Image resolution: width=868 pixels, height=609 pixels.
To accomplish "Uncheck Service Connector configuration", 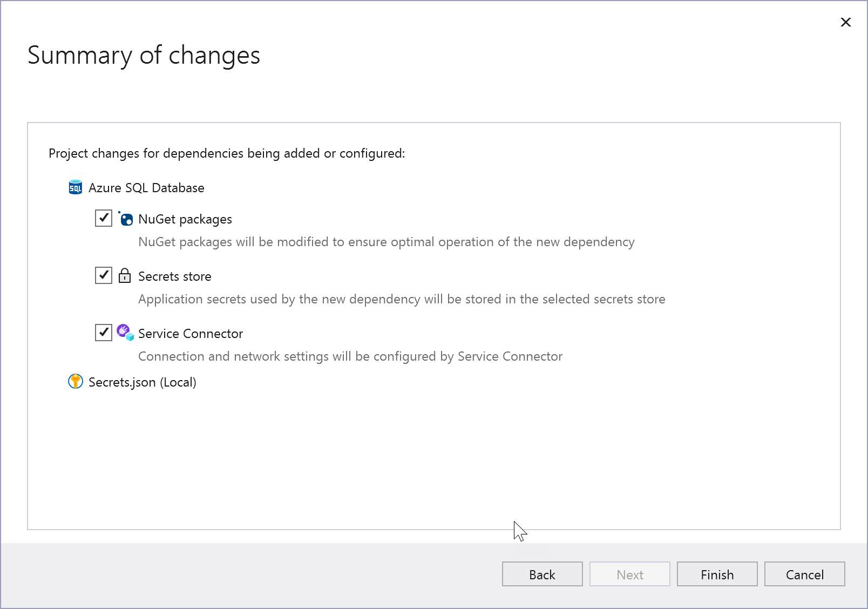I will click(103, 333).
